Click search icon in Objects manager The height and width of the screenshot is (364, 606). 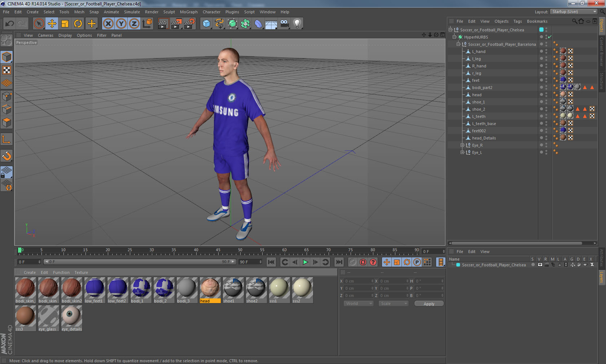pos(574,21)
